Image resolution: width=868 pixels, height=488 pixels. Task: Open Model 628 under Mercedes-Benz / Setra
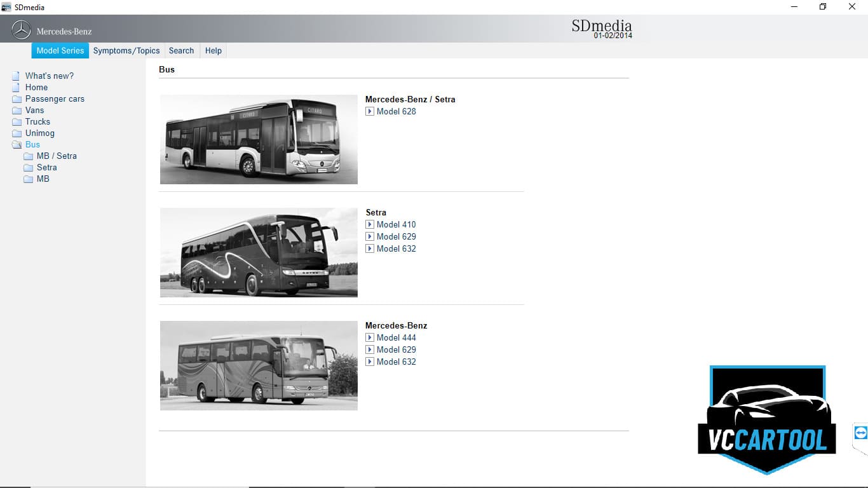pos(396,111)
